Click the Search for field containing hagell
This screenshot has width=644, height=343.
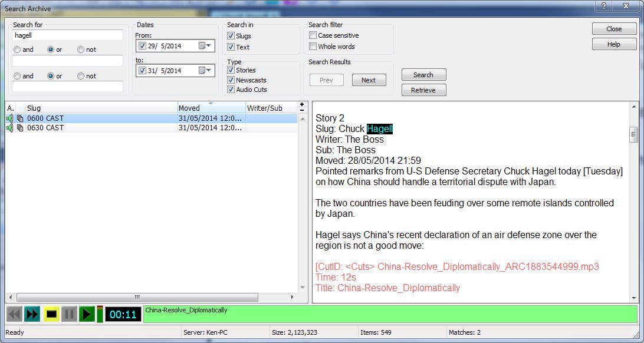tap(67, 35)
